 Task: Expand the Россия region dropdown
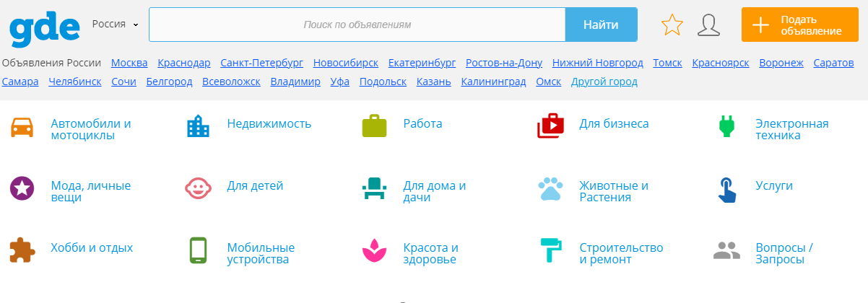tap(115, 25)
